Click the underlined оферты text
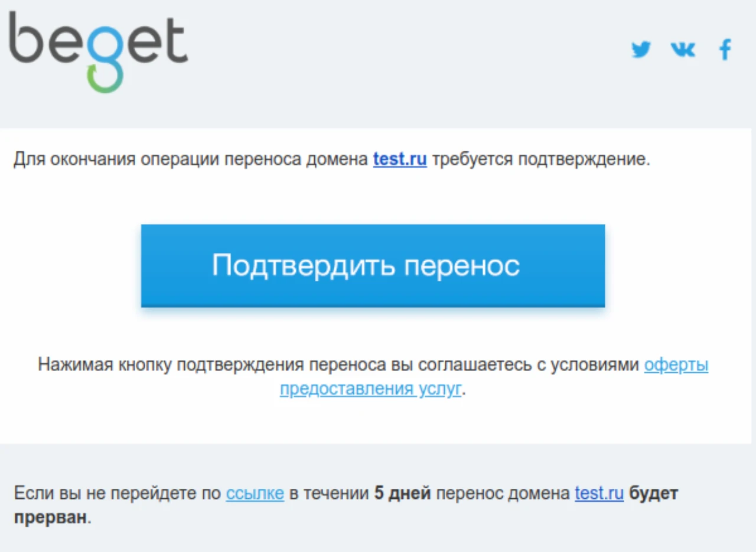756x552 pixels. click(676, 365)
